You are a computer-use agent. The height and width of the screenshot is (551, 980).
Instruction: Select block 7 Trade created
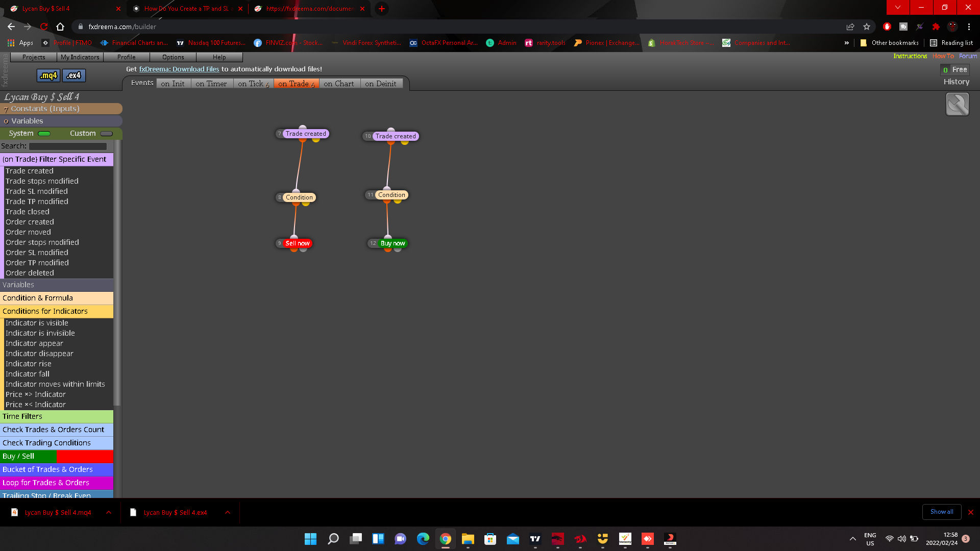click(x=305, y=134)
